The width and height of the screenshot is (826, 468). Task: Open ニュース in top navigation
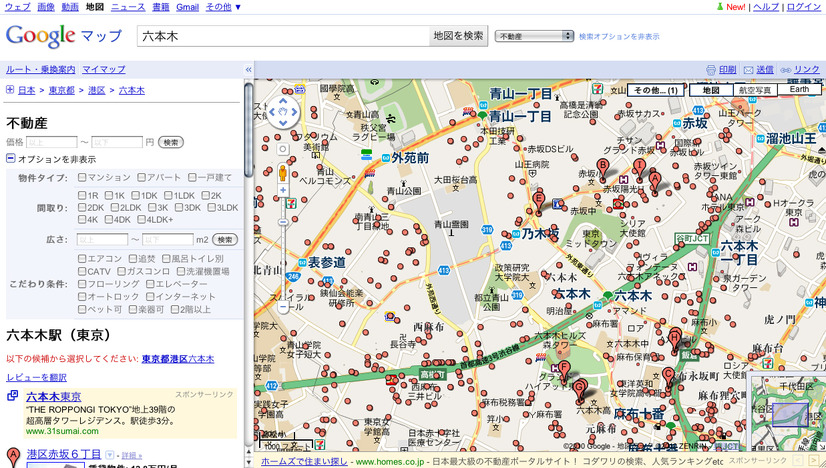pyautogui.click(x=128, y=7)
